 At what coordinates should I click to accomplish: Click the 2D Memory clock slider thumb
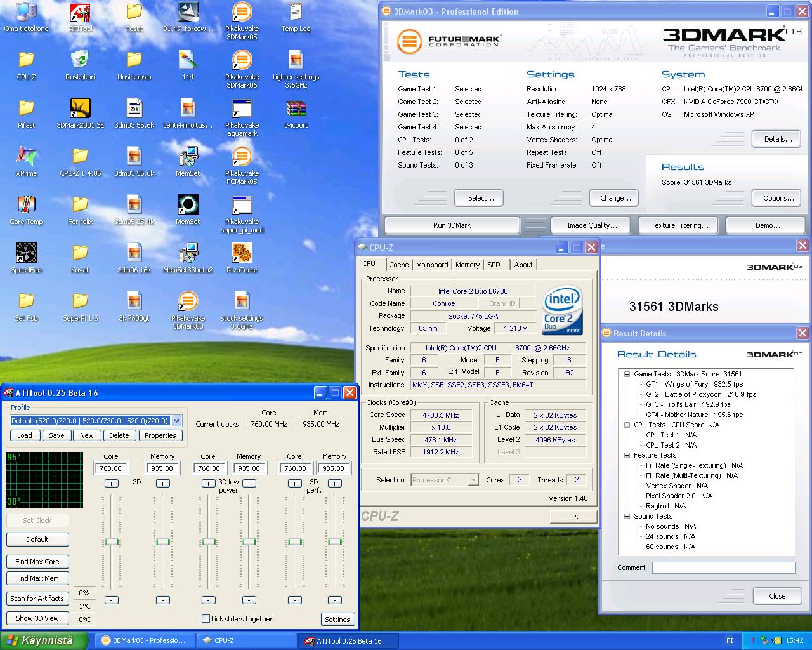coord(163,541)
